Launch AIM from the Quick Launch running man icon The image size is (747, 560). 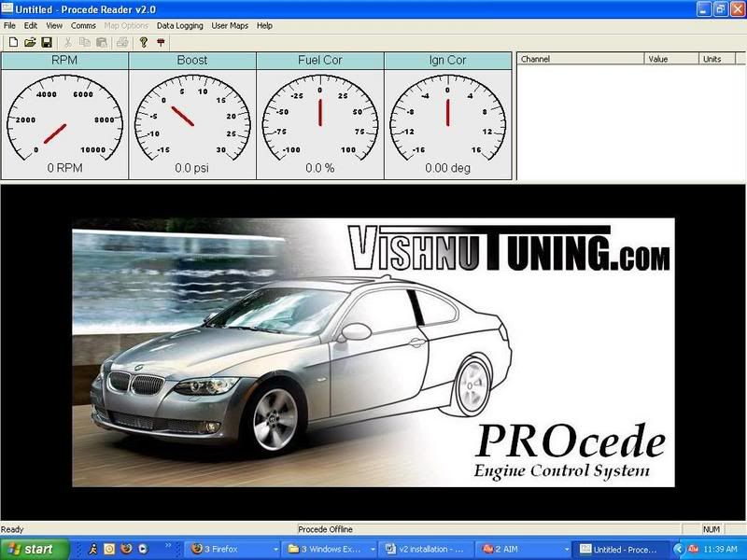pyautogui.click(x=92, y=549)
